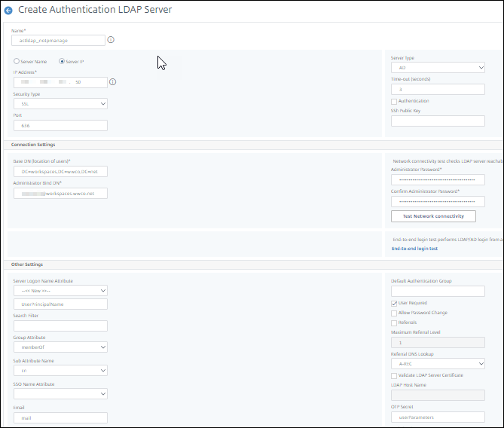Image resolution: width=504 pixels, height=428 pixels.
Task: Enable the Referrals checkbox
Action: click(394, 323)
